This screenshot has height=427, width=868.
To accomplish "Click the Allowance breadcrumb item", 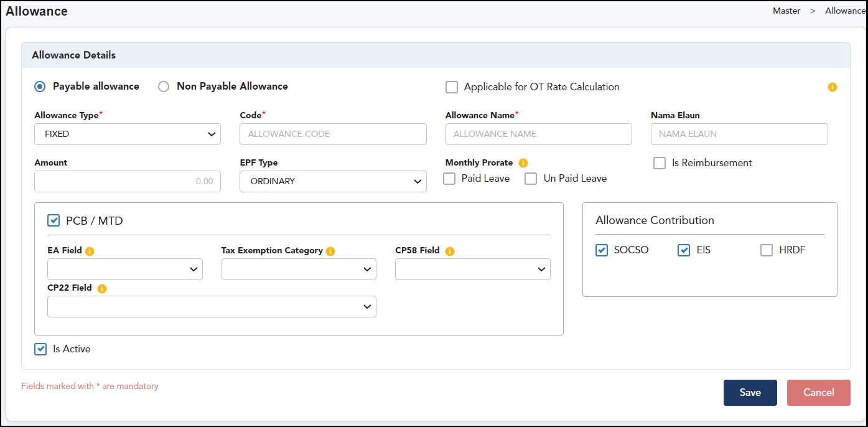I will [845, 11].
